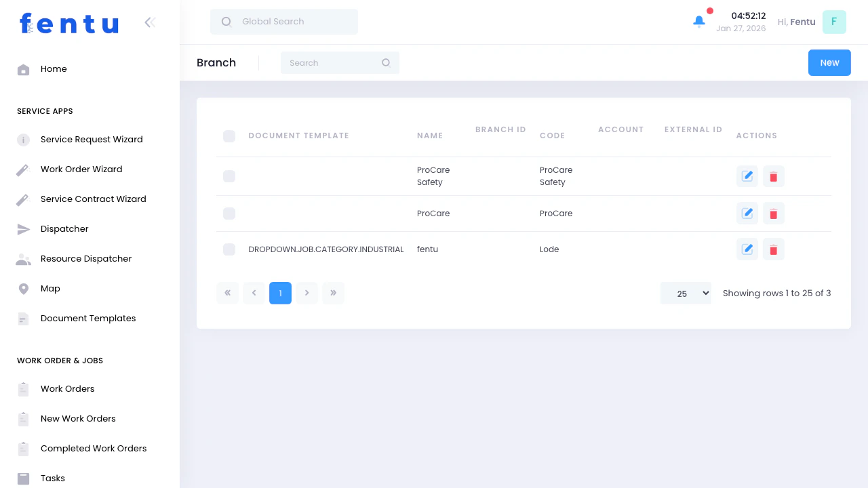The image size is (868, 488).
Task: Select the checkbox on the ProCare row
Action: click(x=229, y=213)
